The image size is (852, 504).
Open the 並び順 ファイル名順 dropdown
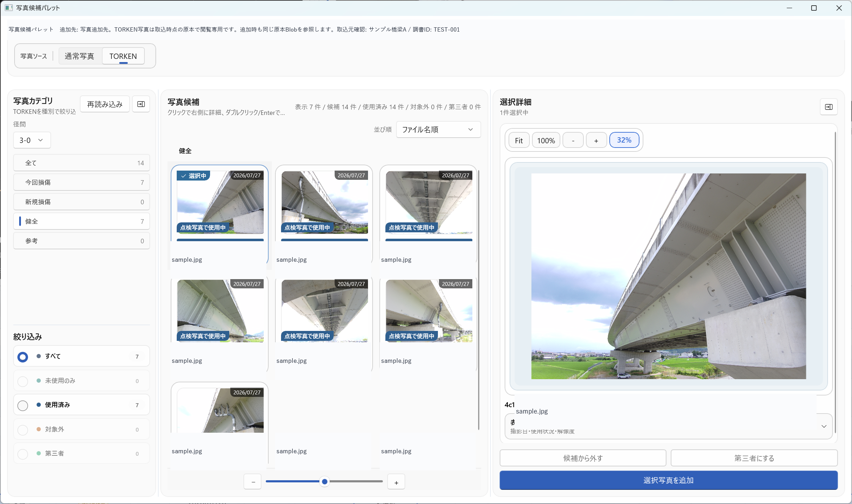438,129
